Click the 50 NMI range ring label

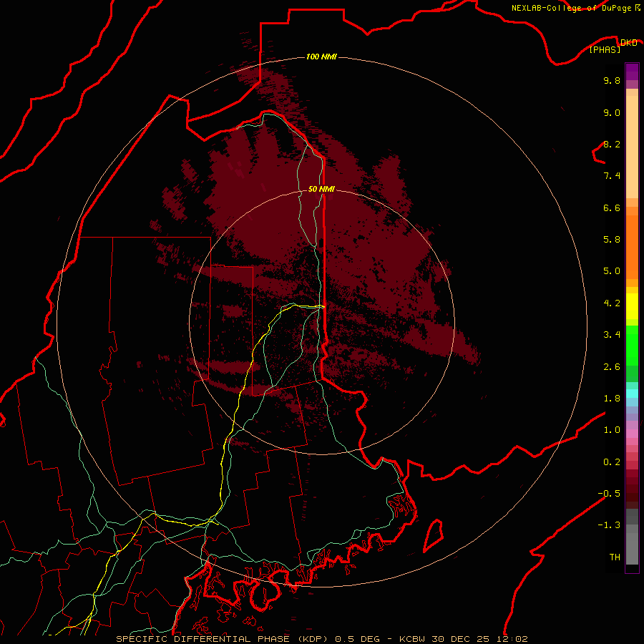[321, 189]
